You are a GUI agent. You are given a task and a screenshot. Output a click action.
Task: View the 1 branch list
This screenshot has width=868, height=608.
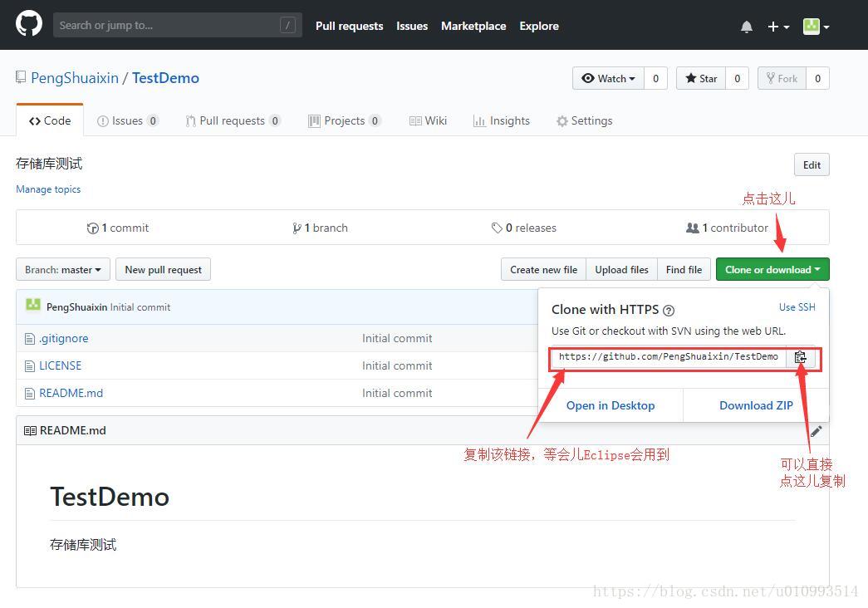click(x=320, y=228)
